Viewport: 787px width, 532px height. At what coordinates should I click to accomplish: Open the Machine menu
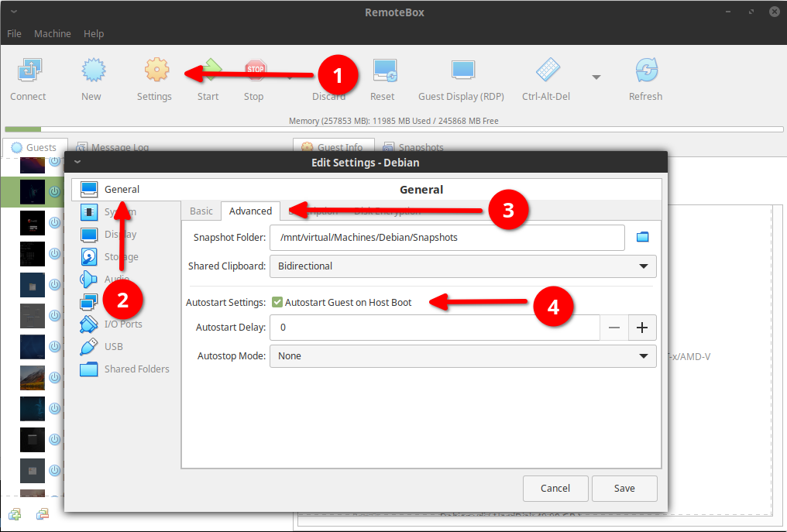click(52, 33)
